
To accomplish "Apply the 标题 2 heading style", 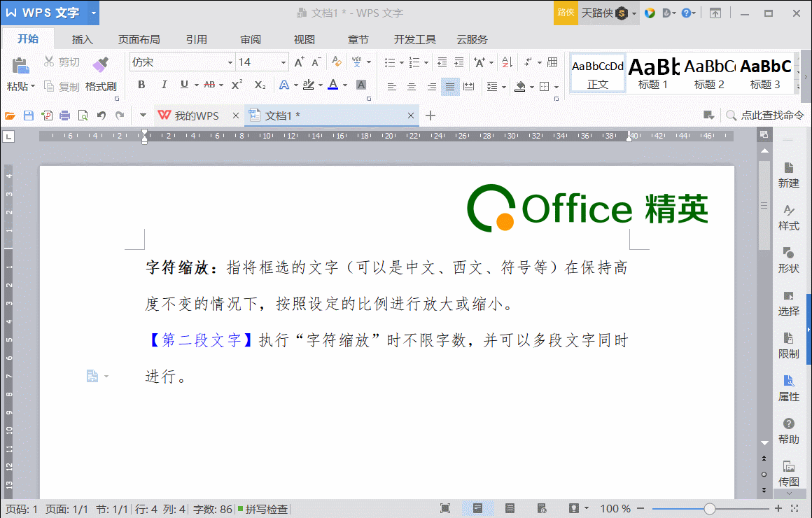I will pyautogui.click(x=709, y=73).
